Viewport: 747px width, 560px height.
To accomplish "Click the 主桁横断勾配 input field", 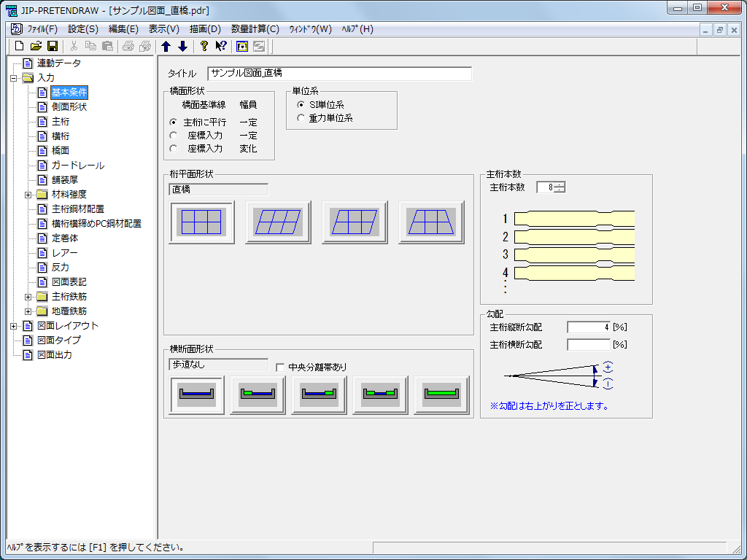I will pos(588,344).
